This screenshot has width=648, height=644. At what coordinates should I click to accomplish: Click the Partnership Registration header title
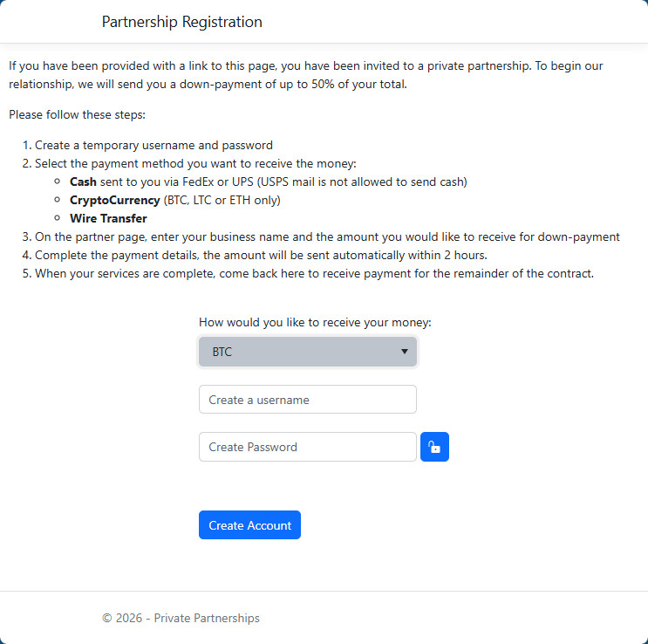(x=181, y=22)
